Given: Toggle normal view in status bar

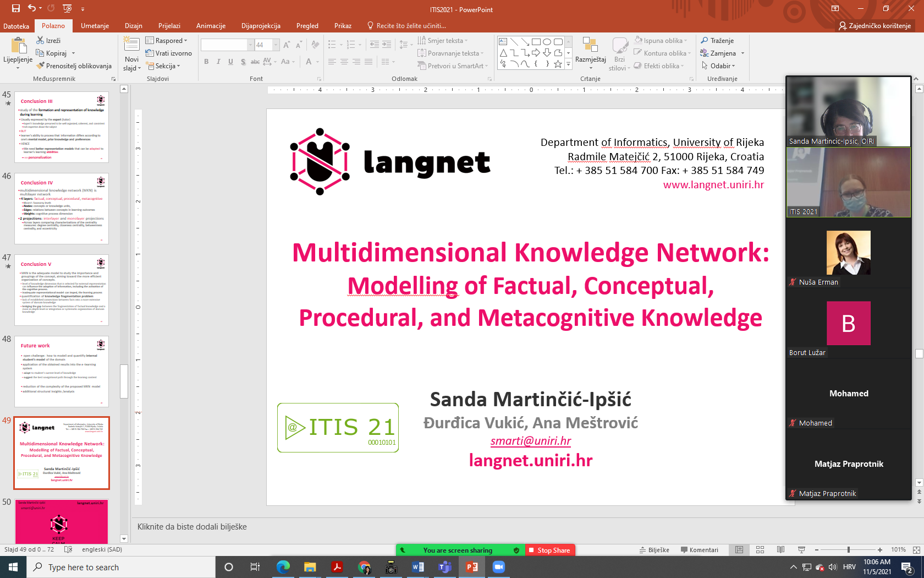Looking at the screenshot, I should tap(739, 550).
